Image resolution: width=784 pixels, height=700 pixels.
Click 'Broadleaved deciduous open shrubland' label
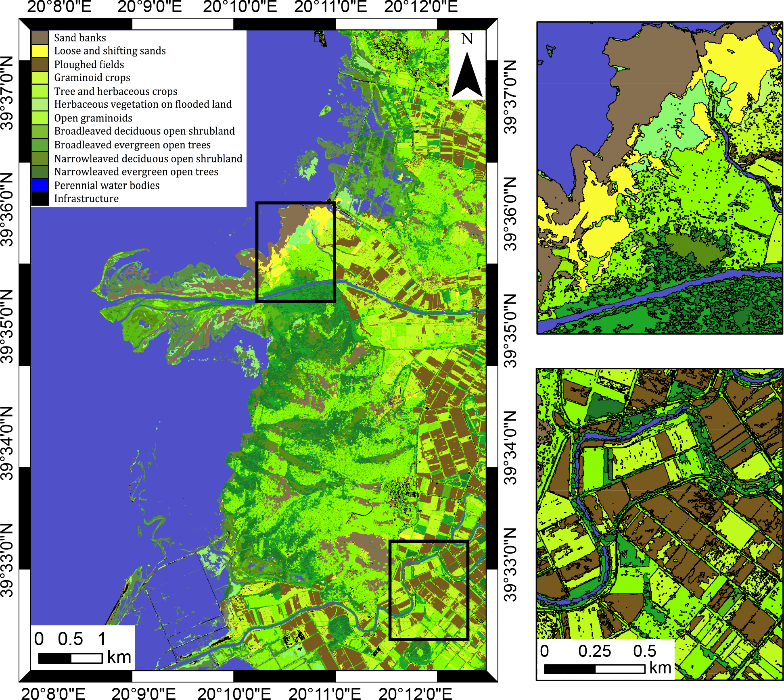coord(144,131)
